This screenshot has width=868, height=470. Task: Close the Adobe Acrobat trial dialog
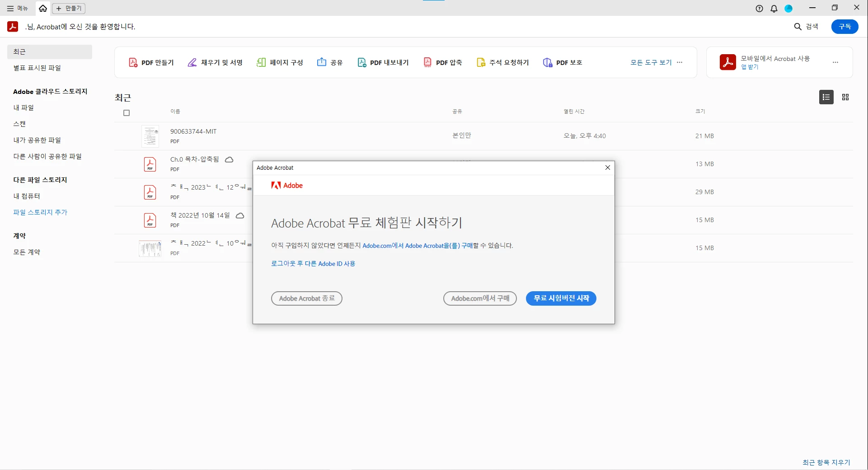pos(608,168)
